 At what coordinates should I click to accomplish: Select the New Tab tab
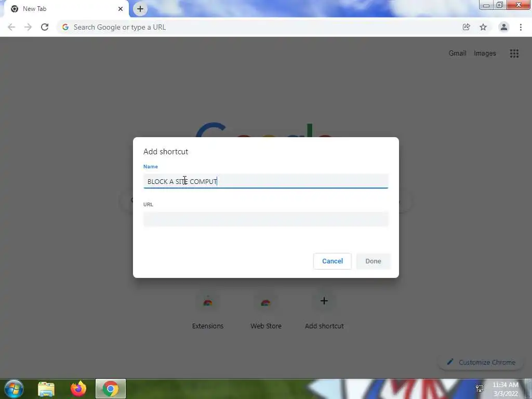click(67, 9)
